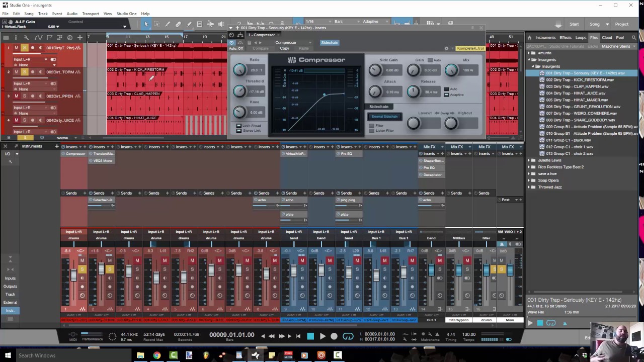This screenshot has width=644, height=362.
Task: Enable the Adaptive release checkbox
Action: (x=446, y=95)
